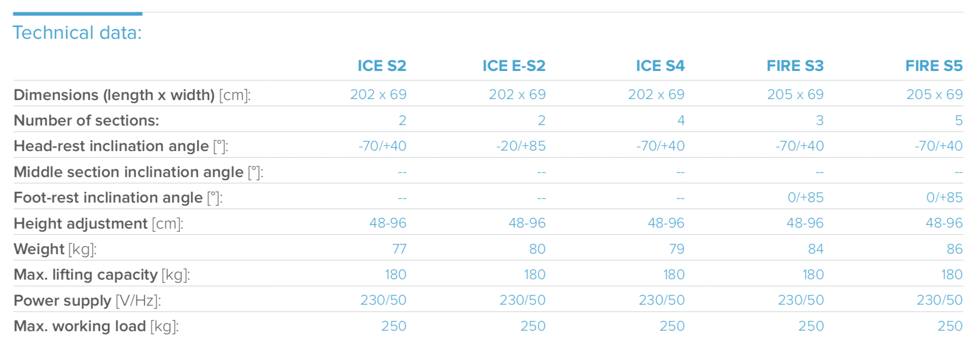
Task: Select FIRE S3 number of sections value
Action: point(819,120)
